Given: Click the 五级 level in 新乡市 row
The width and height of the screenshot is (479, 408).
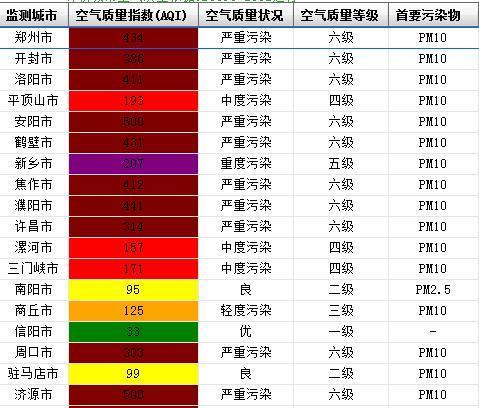Looking at the screenshot, I should pyautogui.click(x=341, y=164).
